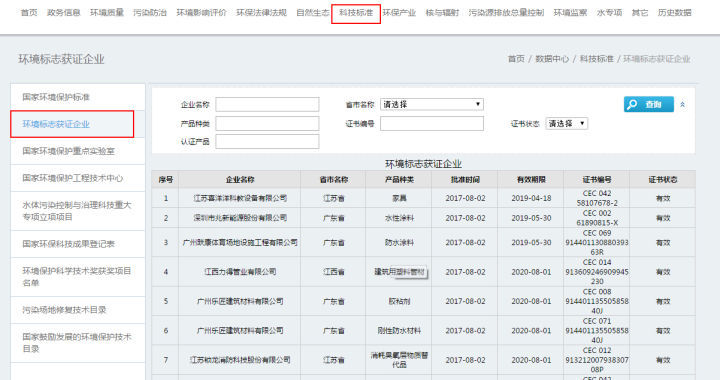
Task: Open the 科技标准 top menu item
Action: pos(356,13)
